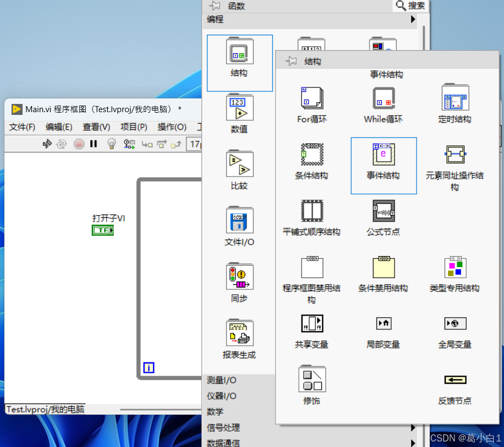The height and width of the screenshot is (447, 504).
Task: Toggle the 打开子VI boolean constant to false
Action: coord(103,230)
